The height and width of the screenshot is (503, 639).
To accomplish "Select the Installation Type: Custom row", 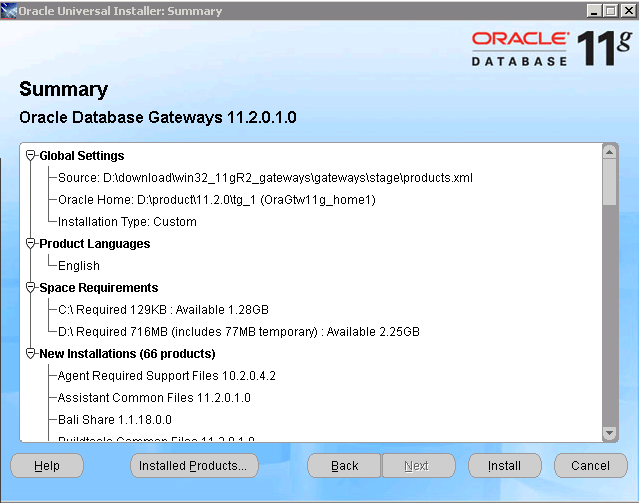I will (127, 222).
